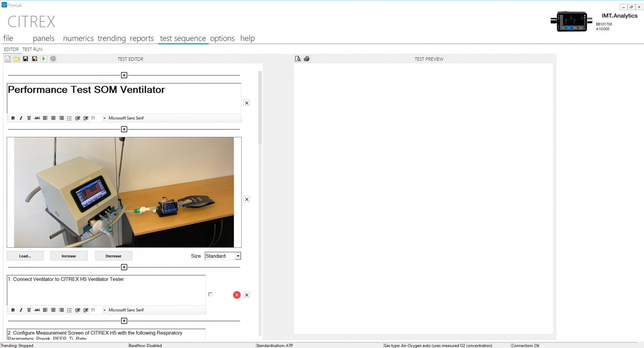Viewport: 644px width, 348px height.
Task: Check the checkbox next to step 1
Action: pos(211,294)
